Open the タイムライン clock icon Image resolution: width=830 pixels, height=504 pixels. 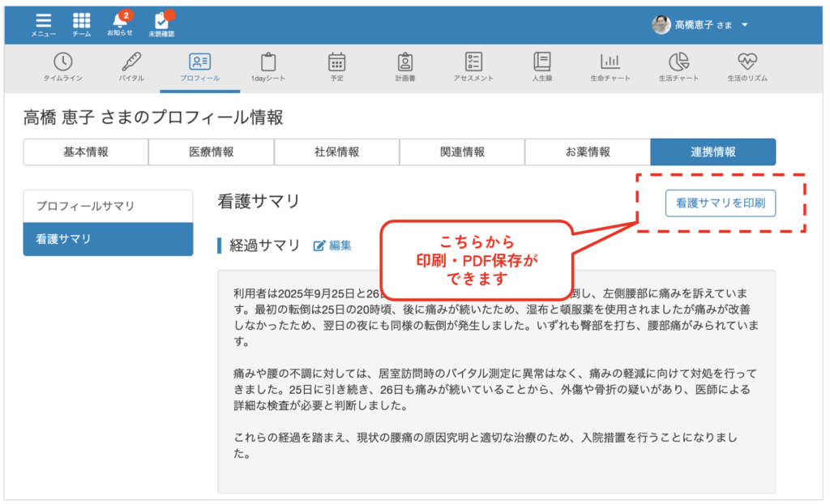tap(62, 62)
